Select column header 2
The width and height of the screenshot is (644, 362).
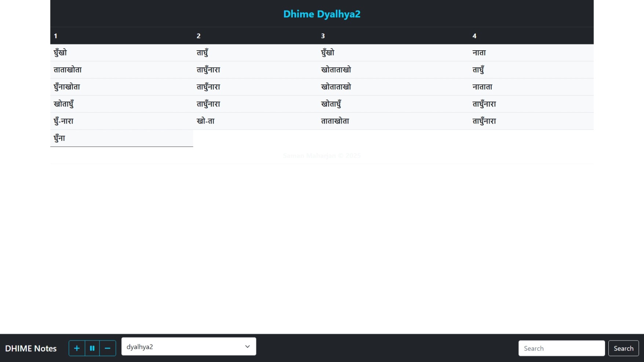point(199,36)
